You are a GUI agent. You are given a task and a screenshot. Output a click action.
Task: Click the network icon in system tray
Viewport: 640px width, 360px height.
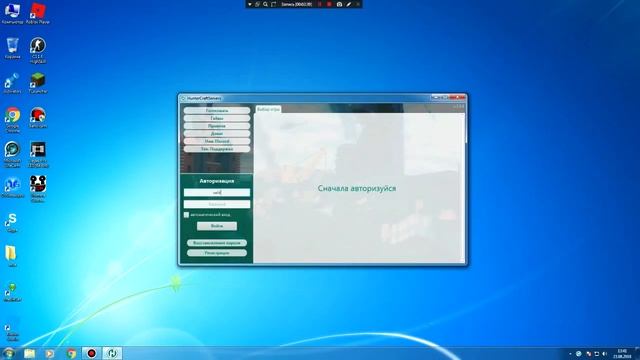pos(596,354)
